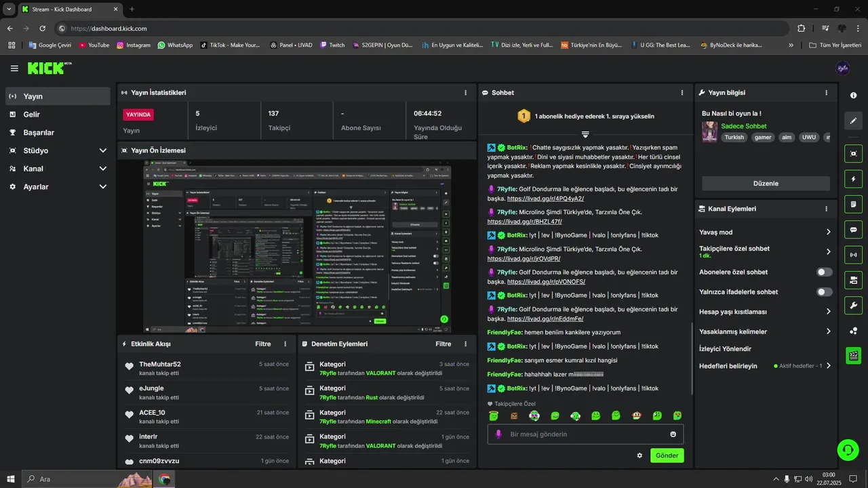Click the green clapperboard icon in right rail
This screenshot has height=488, width=868.
854,355
